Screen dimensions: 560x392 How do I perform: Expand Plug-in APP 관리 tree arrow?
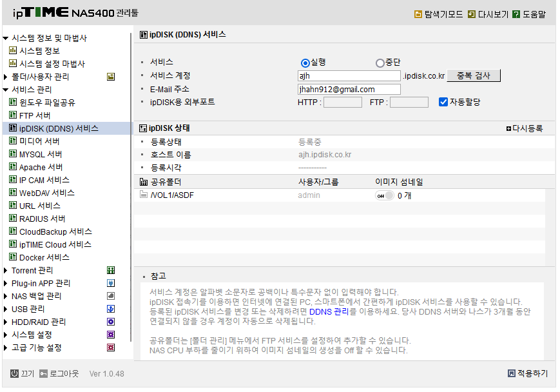5,283
